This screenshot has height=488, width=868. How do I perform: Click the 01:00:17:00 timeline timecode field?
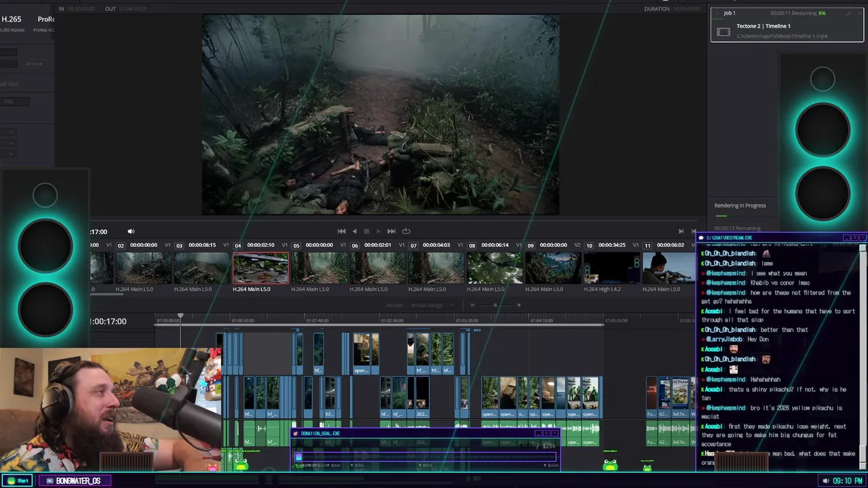point(108,321)
